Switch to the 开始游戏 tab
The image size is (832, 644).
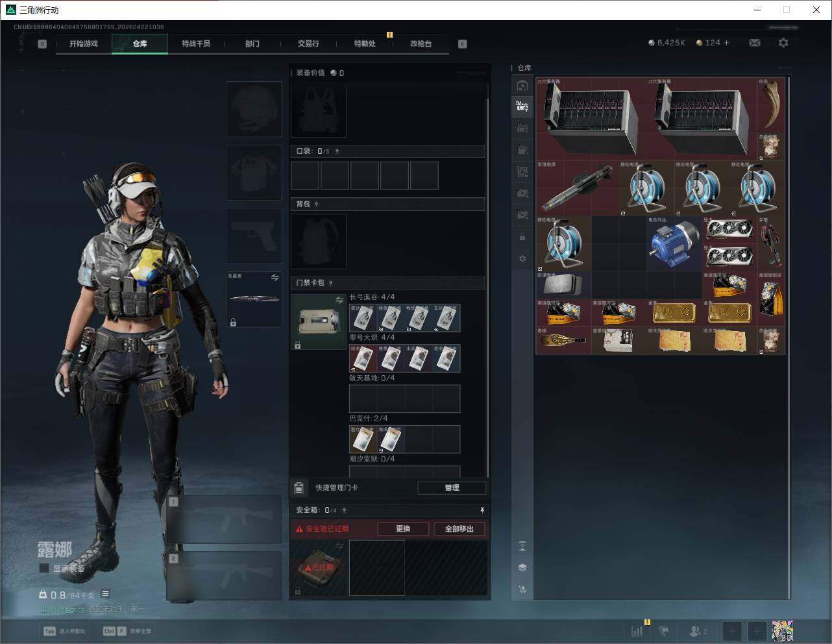point(84,43)
